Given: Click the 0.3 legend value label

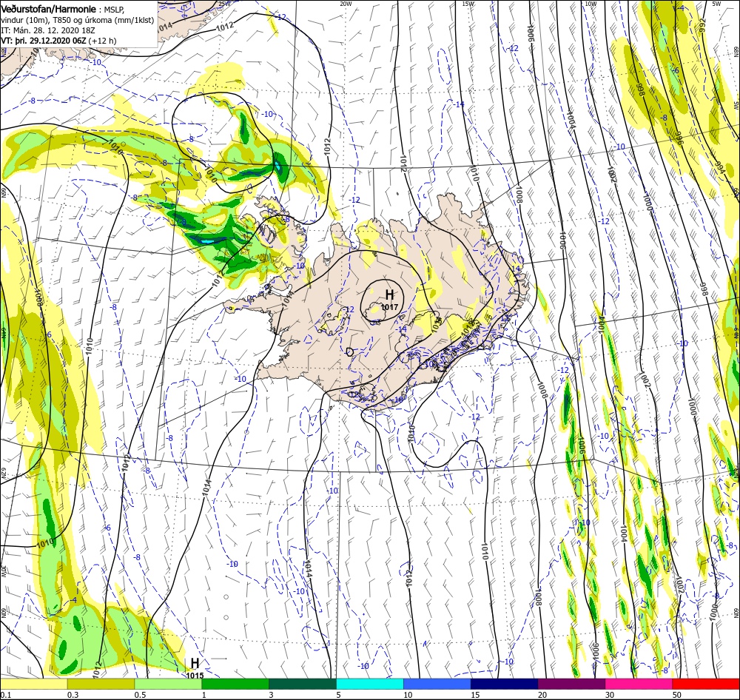Looking at the screenshot, I should click(x=73, y=695).
